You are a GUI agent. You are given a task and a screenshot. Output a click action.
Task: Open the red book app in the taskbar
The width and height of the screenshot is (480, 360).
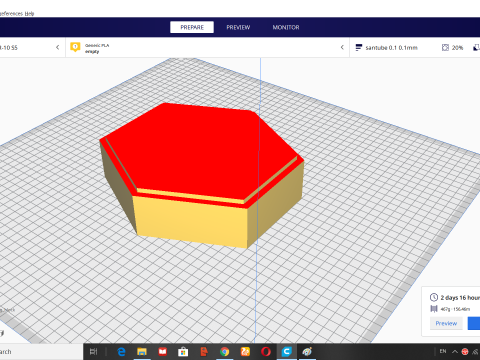point(162,352)
